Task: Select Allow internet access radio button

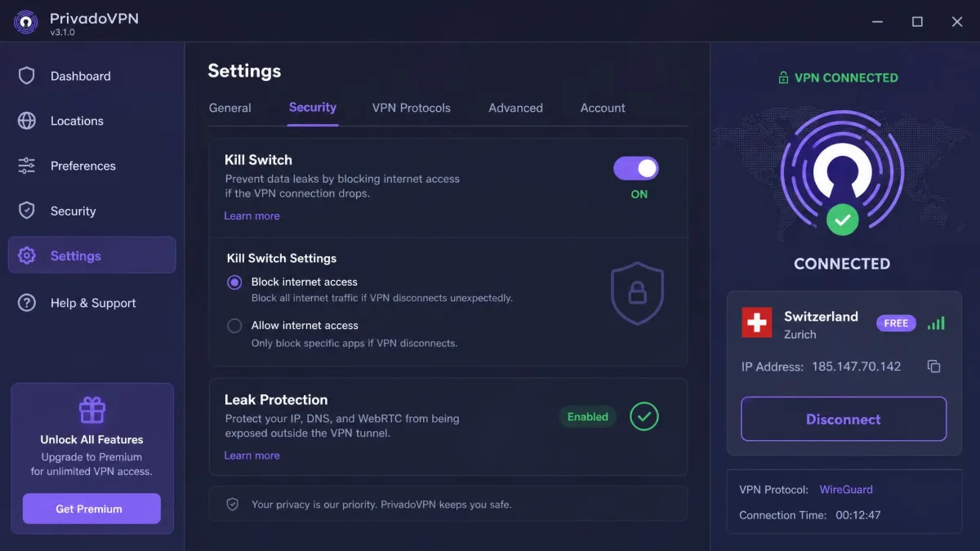Action: pyautogui.click(x=234, y=326)
